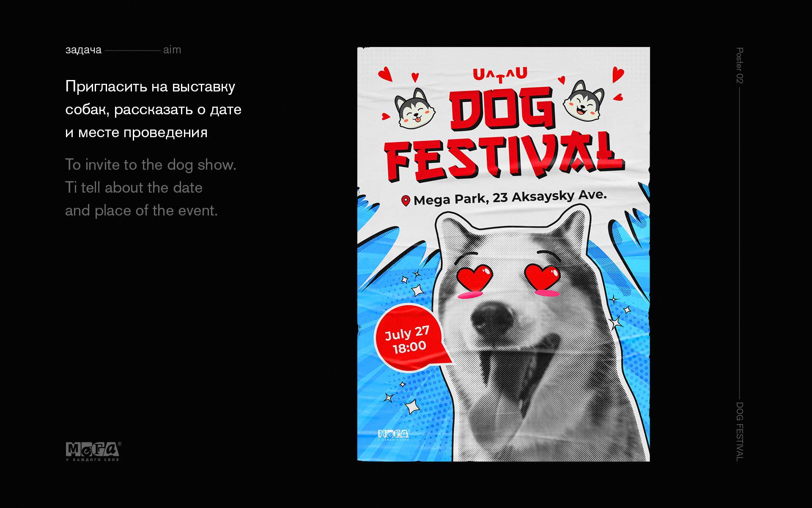This screenshot has width=812, height=508.
Task: Click the red DOG title word
Action: click(502, 109)
